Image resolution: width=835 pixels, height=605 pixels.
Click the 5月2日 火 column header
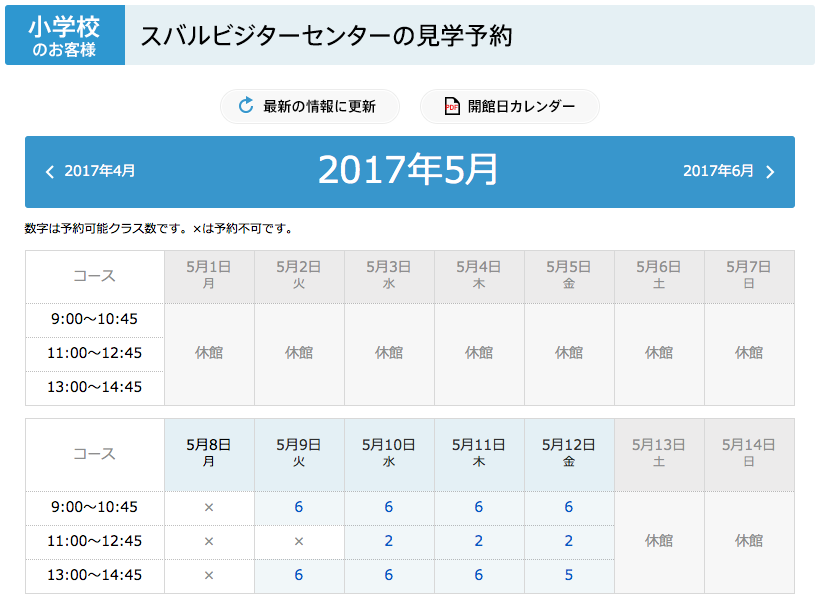(x=299, y=276)
